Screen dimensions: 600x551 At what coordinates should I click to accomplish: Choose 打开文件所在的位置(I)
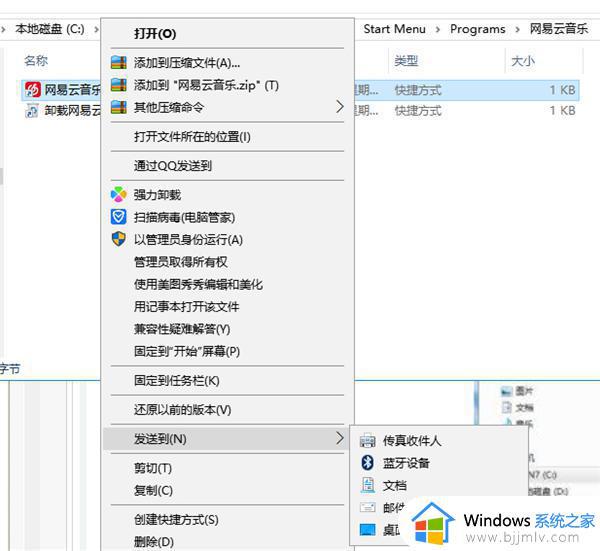pos(192,137)
